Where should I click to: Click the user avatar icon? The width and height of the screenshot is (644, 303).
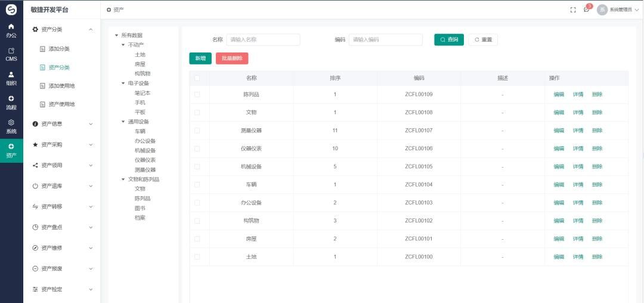click(602, 10)
